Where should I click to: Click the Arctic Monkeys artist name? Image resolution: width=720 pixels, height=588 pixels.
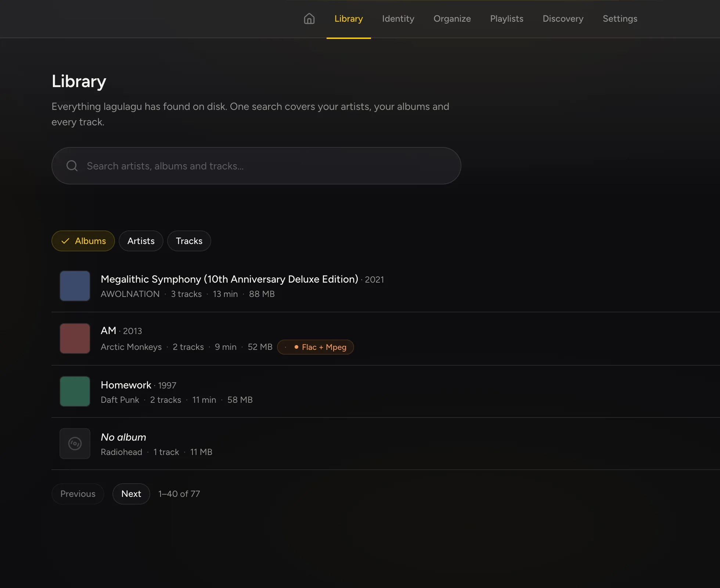click(131, 347)
